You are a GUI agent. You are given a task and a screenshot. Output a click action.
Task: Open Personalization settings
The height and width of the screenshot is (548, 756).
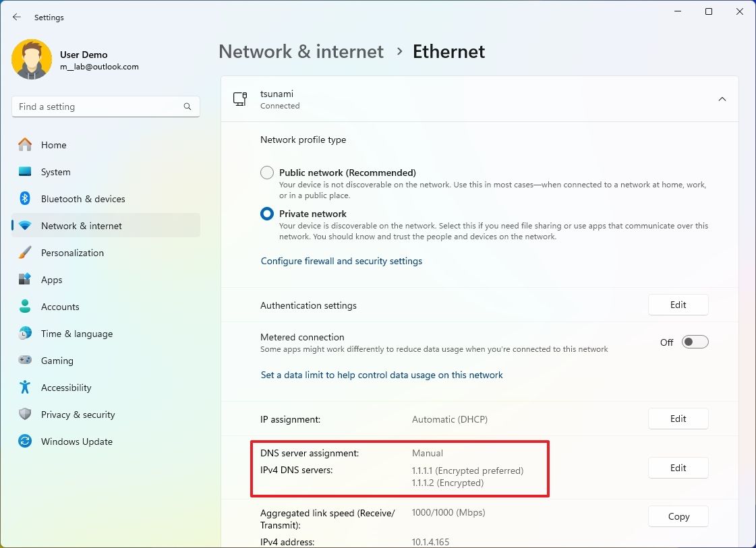[x=72, y=253]
